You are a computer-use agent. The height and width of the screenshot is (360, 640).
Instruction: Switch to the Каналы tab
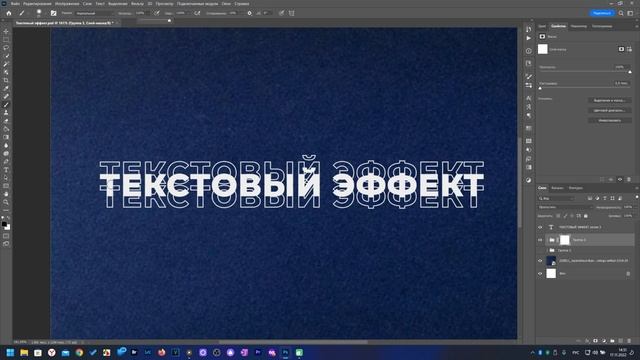click(557, 188)
